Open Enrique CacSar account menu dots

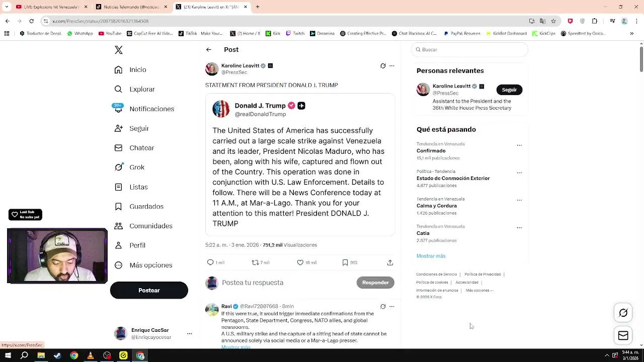tap(190, 333)
